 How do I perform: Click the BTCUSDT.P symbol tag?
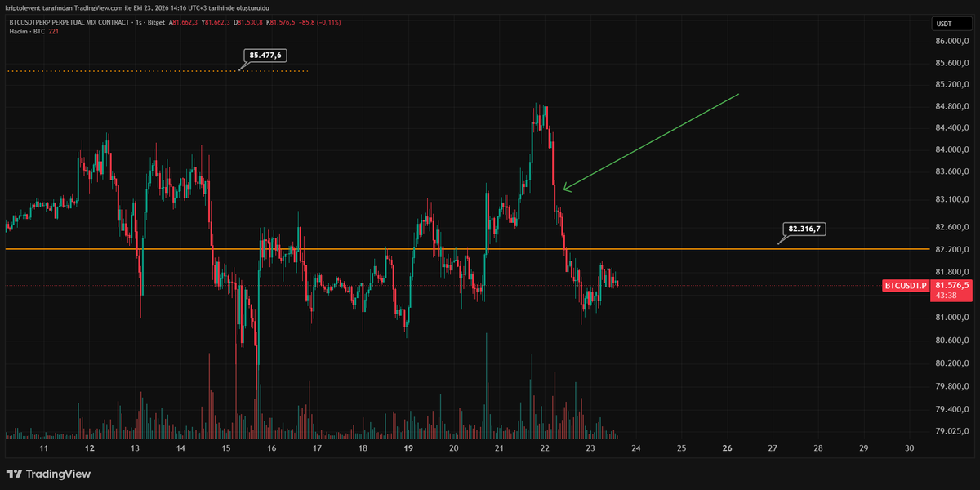906,285
